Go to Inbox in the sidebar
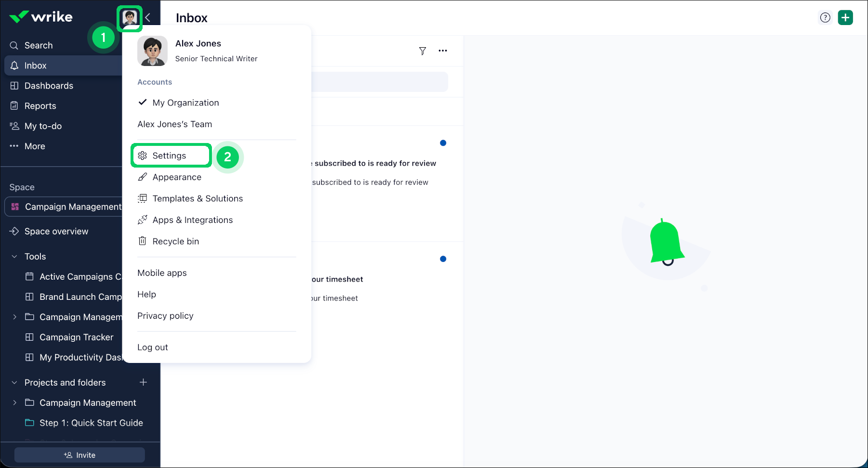Viewport: 868px width, 468px height. 63,65
